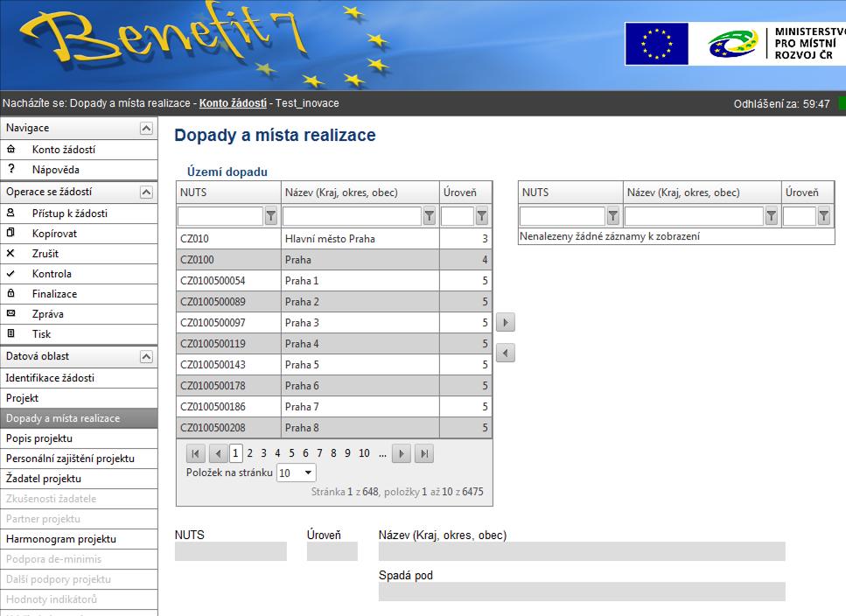Select the Praha 5 row
Screen dimensions: 846x616
[334, 365]
